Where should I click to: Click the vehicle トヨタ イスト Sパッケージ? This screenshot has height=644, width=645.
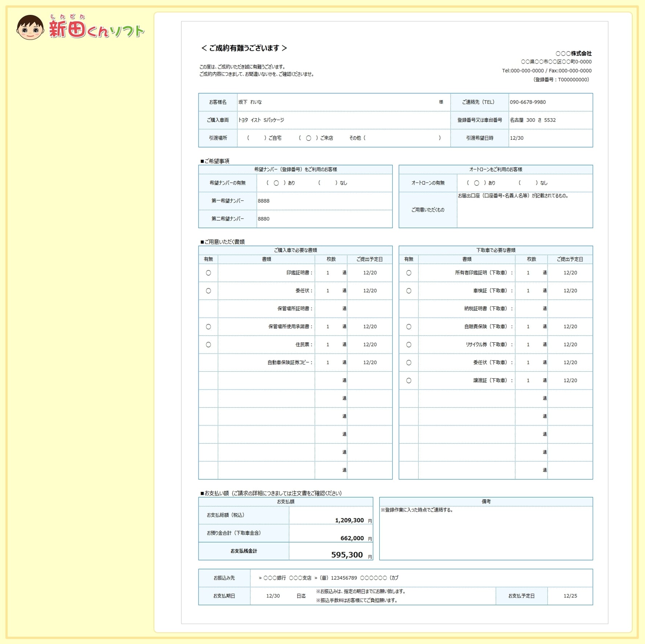261,120
